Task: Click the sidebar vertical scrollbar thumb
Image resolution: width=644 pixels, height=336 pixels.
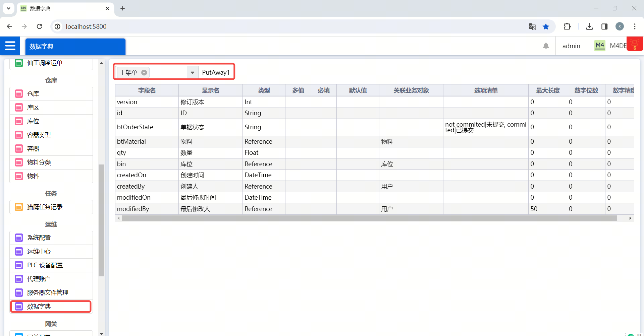Action: coord(101,220)
